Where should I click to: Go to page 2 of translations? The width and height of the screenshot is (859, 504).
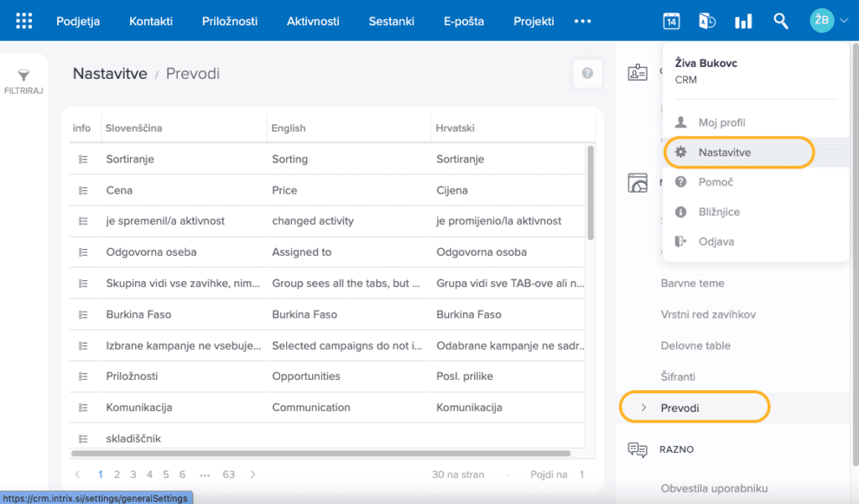pos(117,475)
